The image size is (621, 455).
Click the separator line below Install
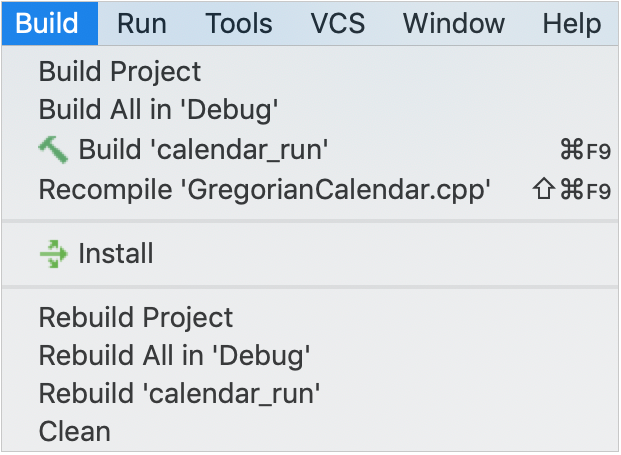[x=310, y=287]
